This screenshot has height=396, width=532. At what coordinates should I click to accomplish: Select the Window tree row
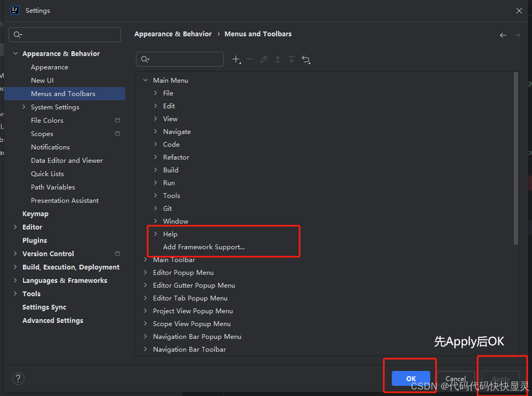[176, 221]
